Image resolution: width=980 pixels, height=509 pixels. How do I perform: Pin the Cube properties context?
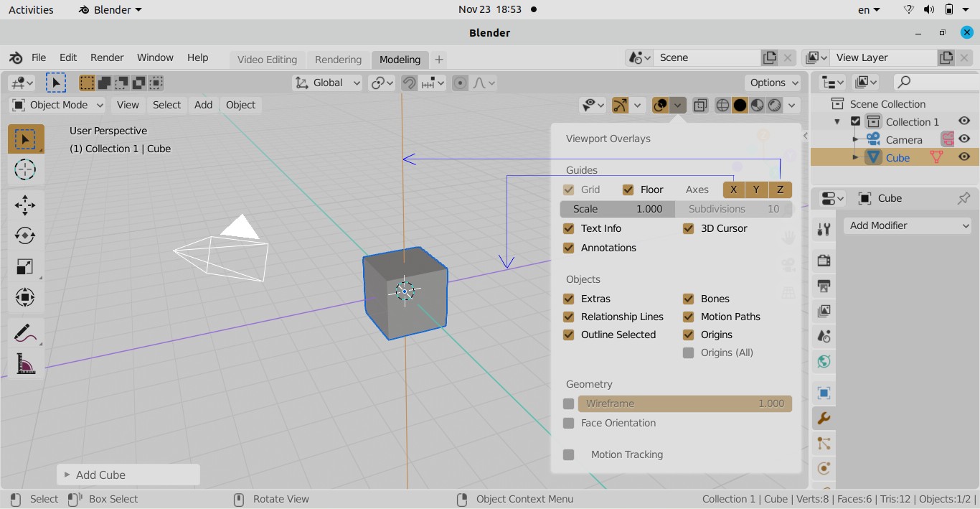click(x=963, y=198)
